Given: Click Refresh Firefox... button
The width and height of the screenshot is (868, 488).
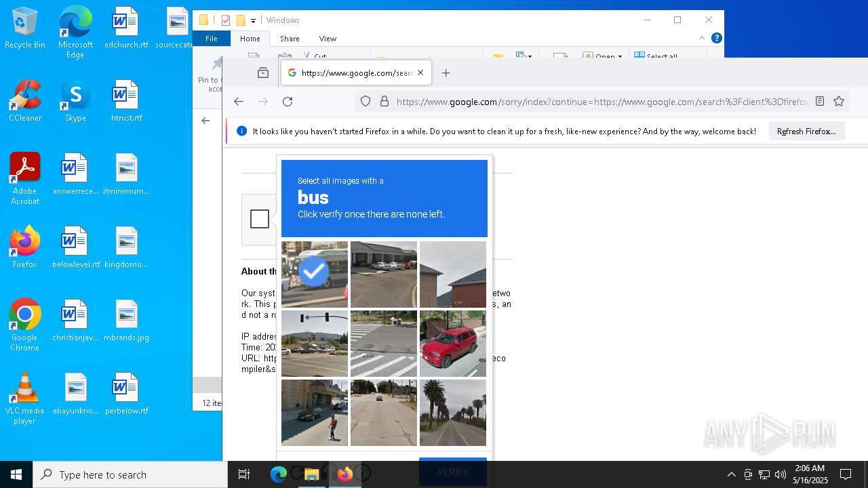Looking at the screenshot, I should (806, 131).
